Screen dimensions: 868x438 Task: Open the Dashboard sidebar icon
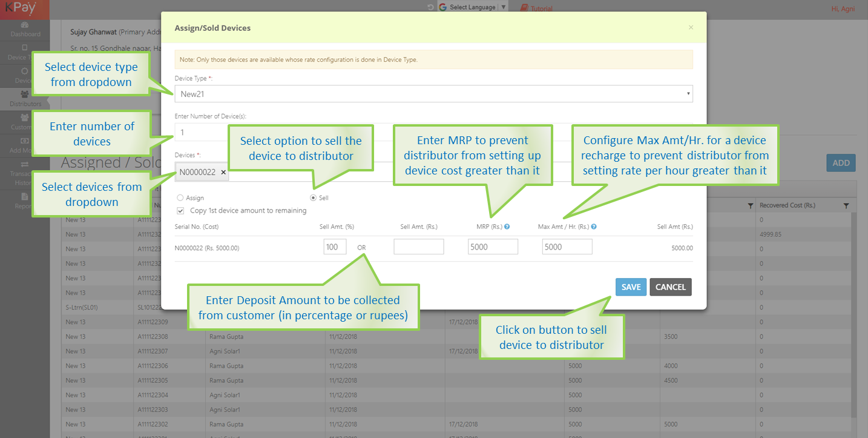(x=25, y=25)
